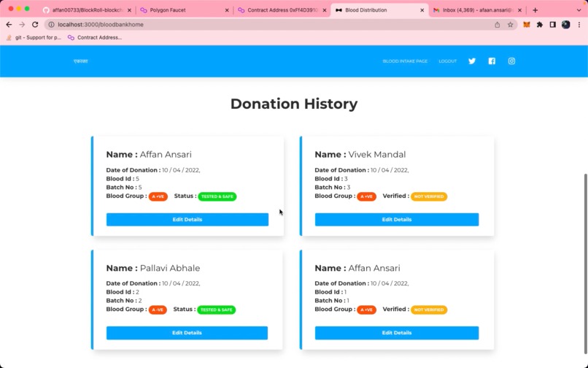The width and height of the screenshot is (588, 368).
Task: Click the macOS green fullscreen window button
Action: 27,9
